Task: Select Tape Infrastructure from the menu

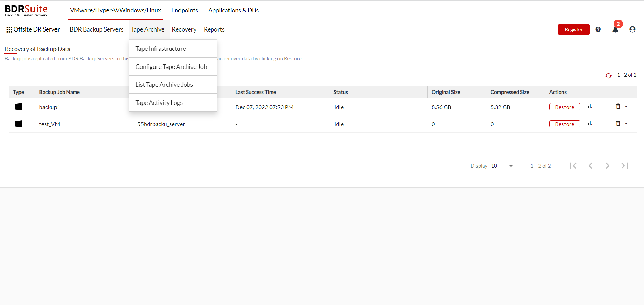Action: [x=173, y=49]
